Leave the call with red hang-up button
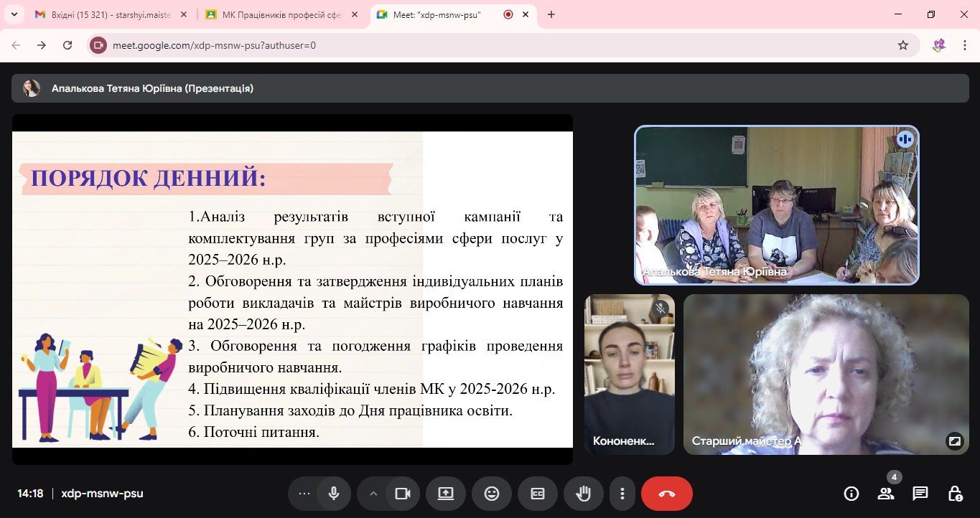Image resolution: width=980 pixels, height=518 pixels. pyautogui.click(x=666, y=494)
